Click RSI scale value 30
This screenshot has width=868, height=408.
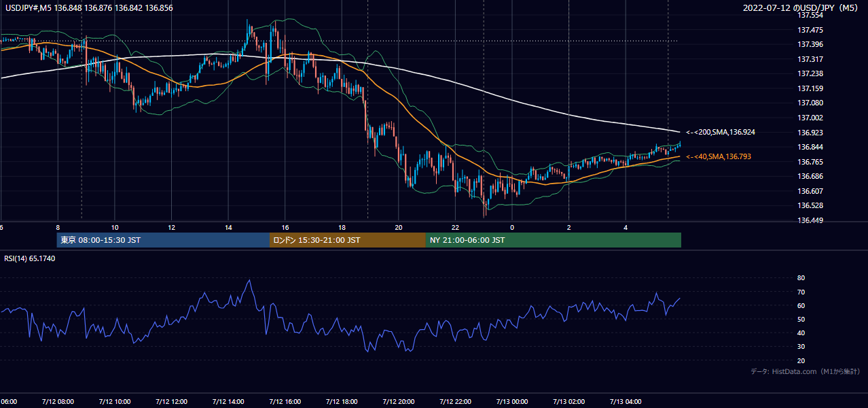click(801, 347)
